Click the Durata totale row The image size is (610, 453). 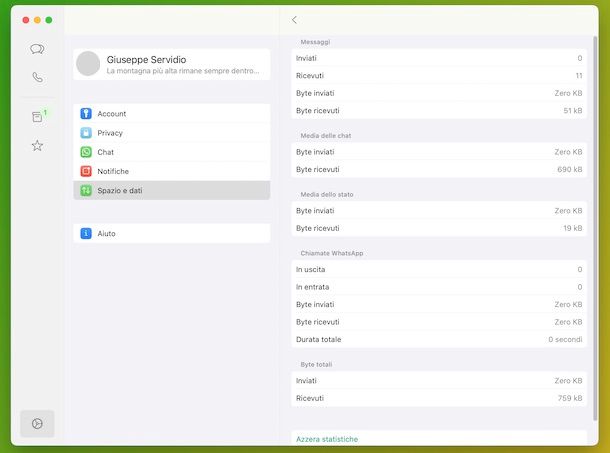[439, 340]
